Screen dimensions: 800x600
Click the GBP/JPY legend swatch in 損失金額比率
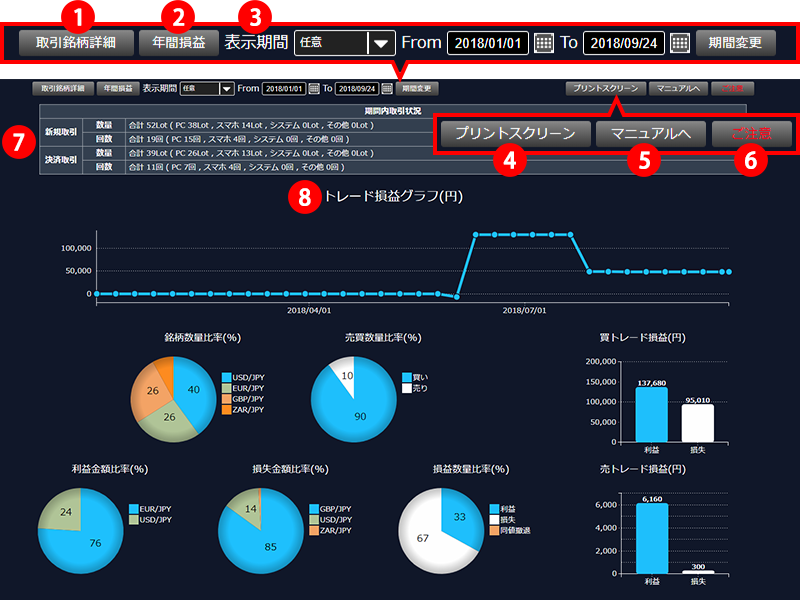click(314, 509)
